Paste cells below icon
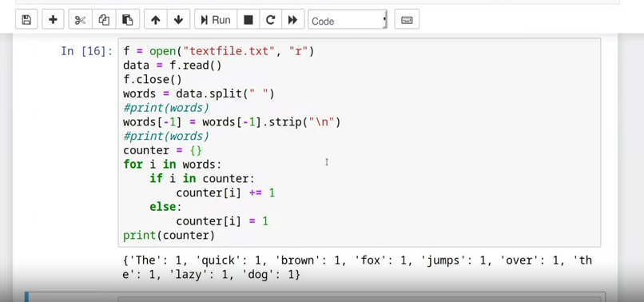 [x=128, y=20]
